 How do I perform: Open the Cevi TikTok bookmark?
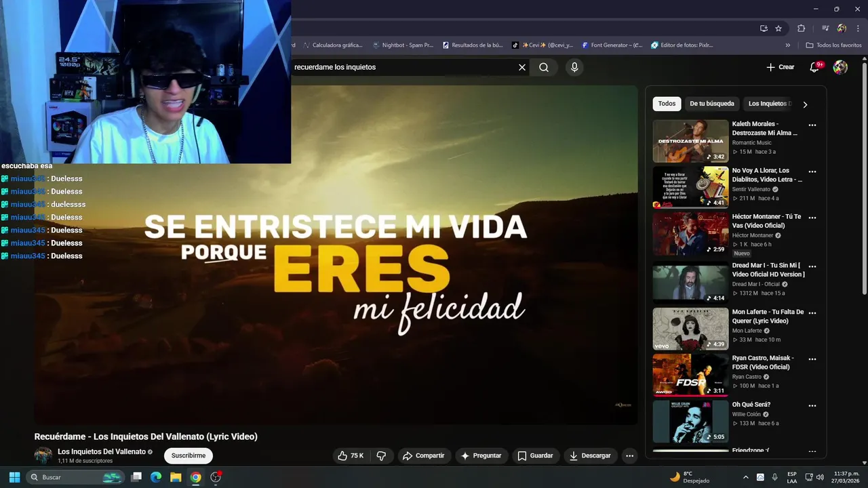(x=542, y=45)
